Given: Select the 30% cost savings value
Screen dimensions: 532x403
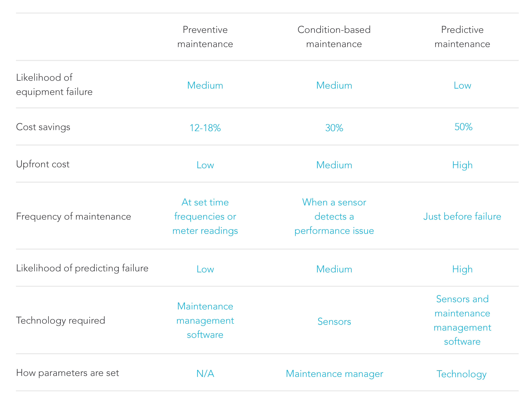Looking at the screenshot, I should pos(334,128).
